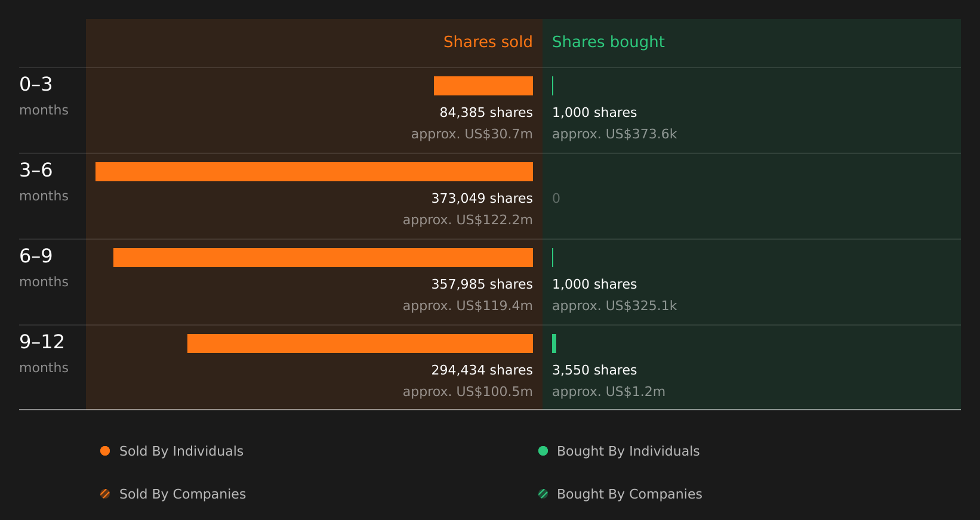Click the 0 bought value in 3–6 months row
The image size is (980, 520).
(556, 199)
